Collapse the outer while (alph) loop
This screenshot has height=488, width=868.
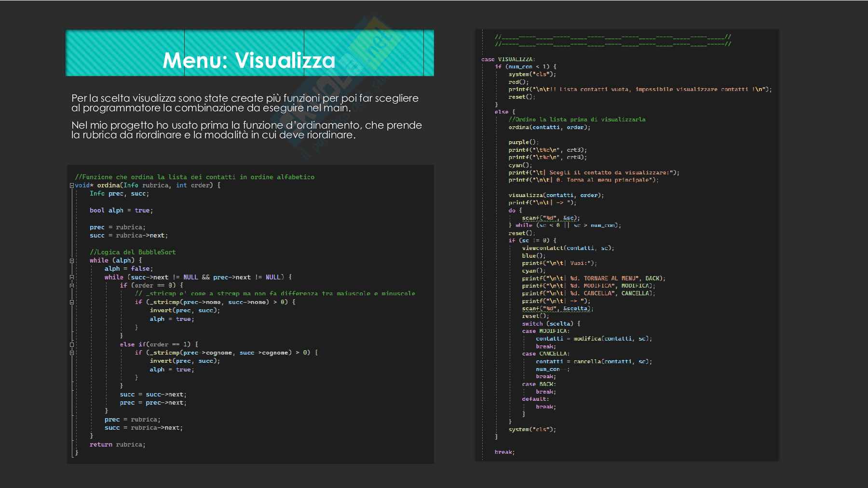tap(72, 261)
